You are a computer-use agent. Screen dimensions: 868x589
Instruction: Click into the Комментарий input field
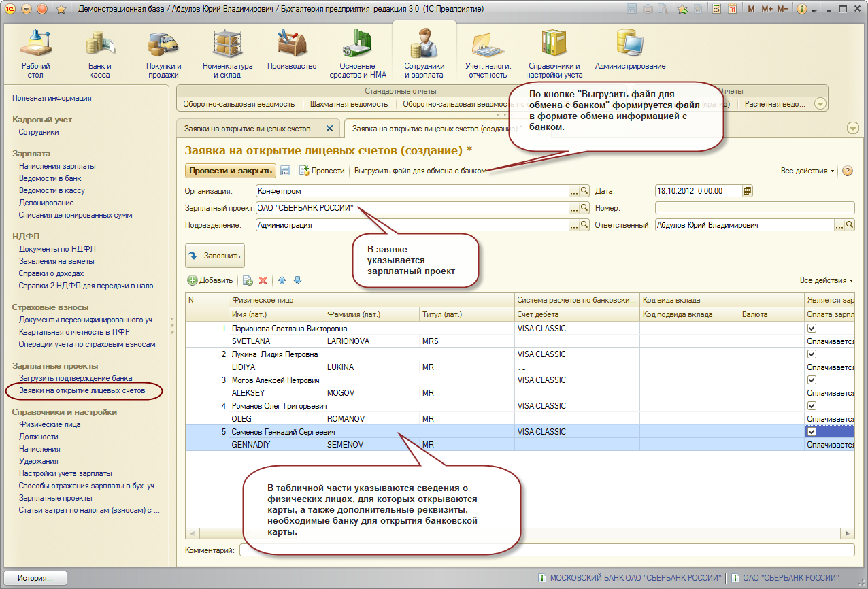coord(547,550)
